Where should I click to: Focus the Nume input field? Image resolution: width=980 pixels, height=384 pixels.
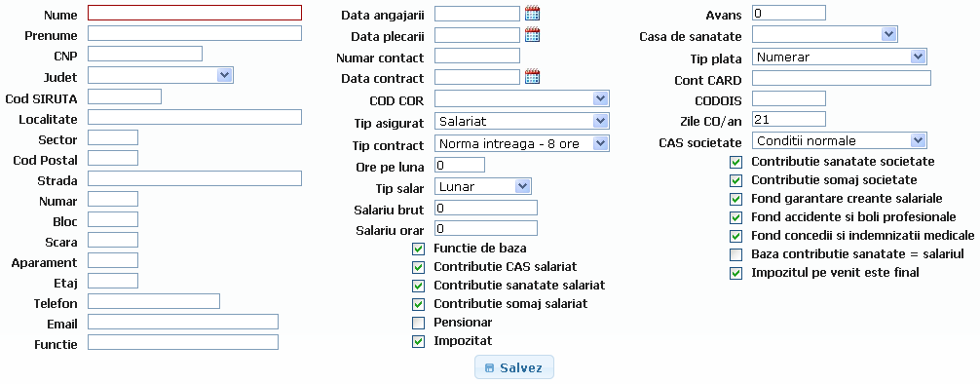pos(195,13)
